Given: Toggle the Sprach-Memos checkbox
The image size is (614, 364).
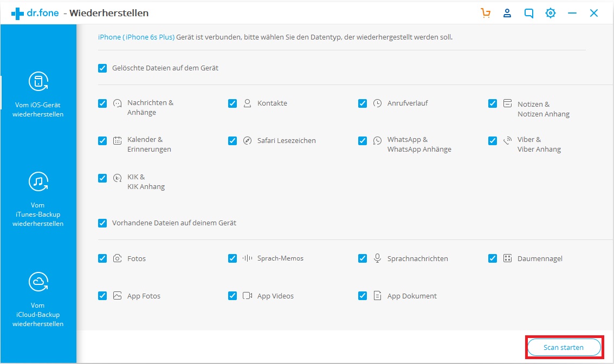Looking at the screenshot, I should [232, 258].
